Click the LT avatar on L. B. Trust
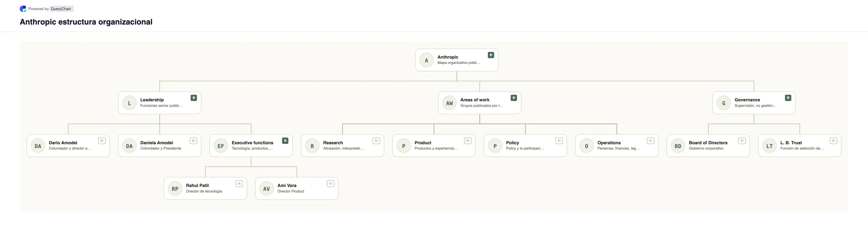The height and width of the screenshot is (231, 868). (769, 146)
